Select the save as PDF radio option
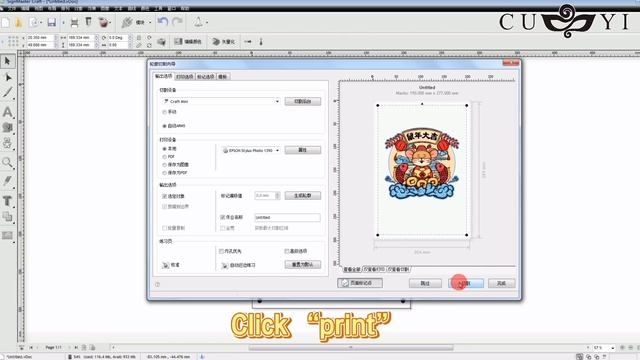 164,173
